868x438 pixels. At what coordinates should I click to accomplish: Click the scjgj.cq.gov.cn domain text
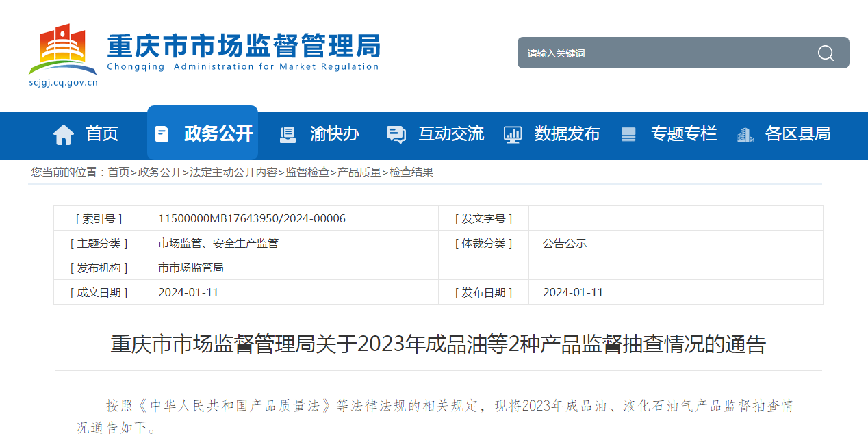click(63, 83)
